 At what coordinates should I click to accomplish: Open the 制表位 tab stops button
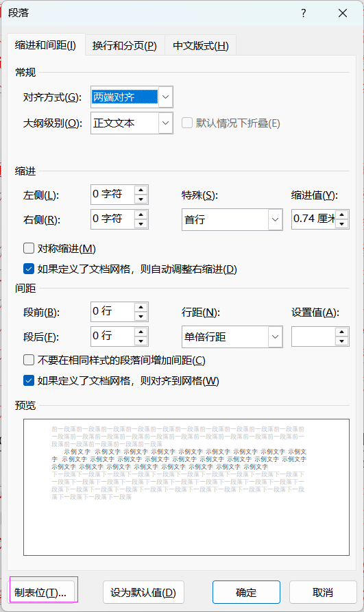40,592
